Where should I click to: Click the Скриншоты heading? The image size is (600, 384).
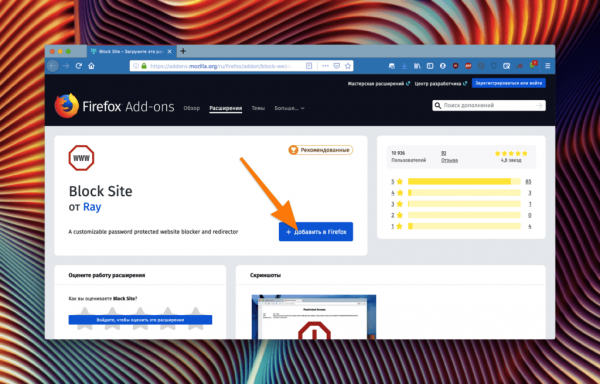tap(265, 275)
